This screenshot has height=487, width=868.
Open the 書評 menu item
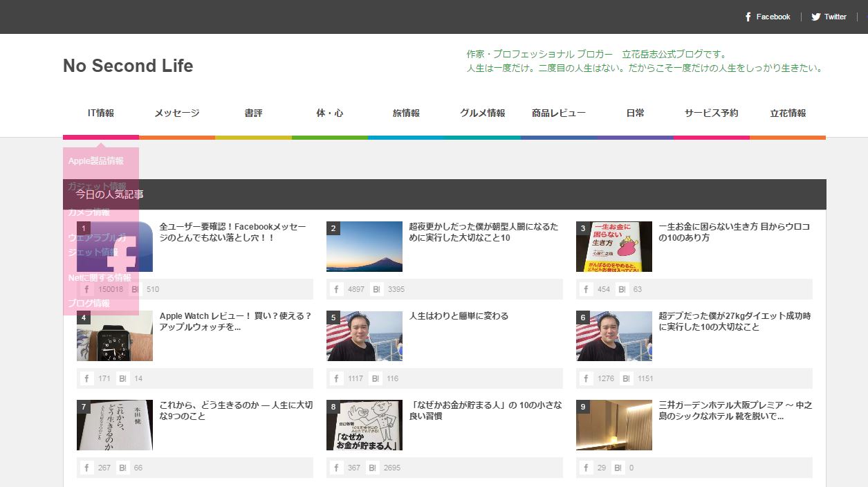(x=253, y=113)
